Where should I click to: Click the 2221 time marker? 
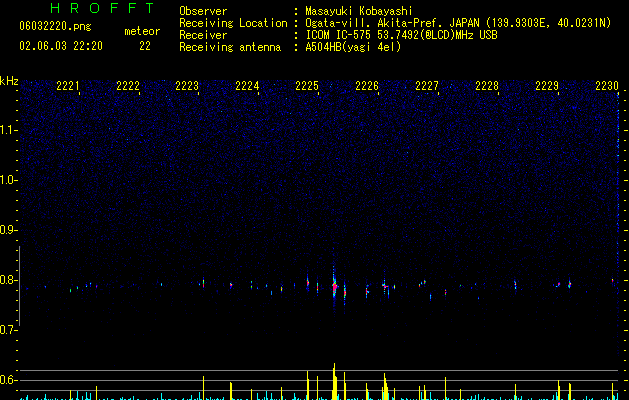pyautogui.click(x=67, y=86)
